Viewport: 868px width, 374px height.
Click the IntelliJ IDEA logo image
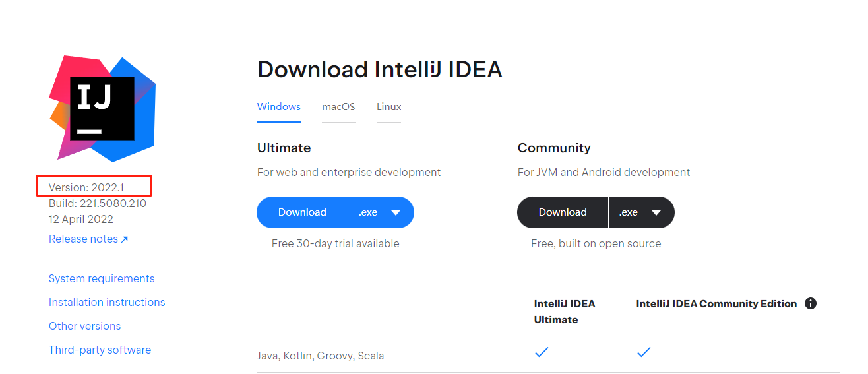pos(102,109)
